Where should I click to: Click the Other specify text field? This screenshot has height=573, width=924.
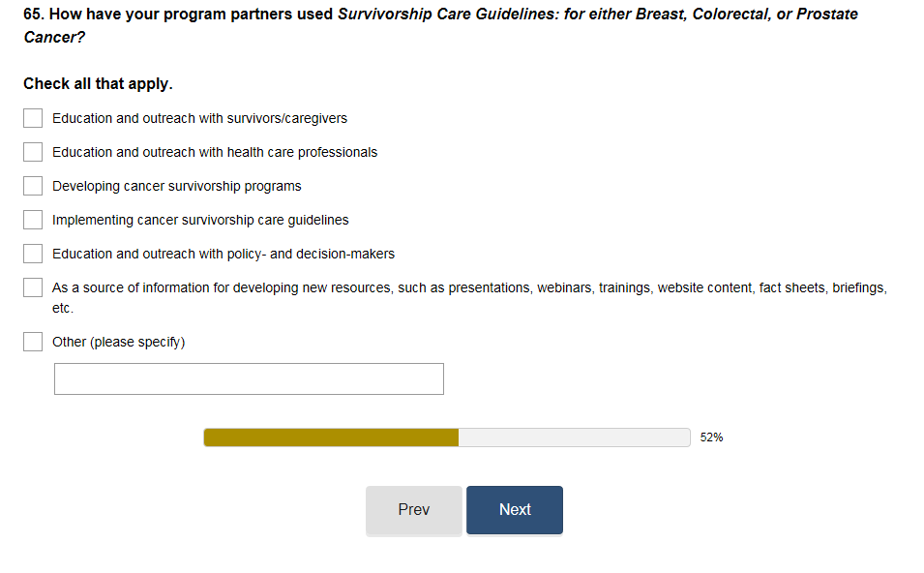(x=249, y=378)
